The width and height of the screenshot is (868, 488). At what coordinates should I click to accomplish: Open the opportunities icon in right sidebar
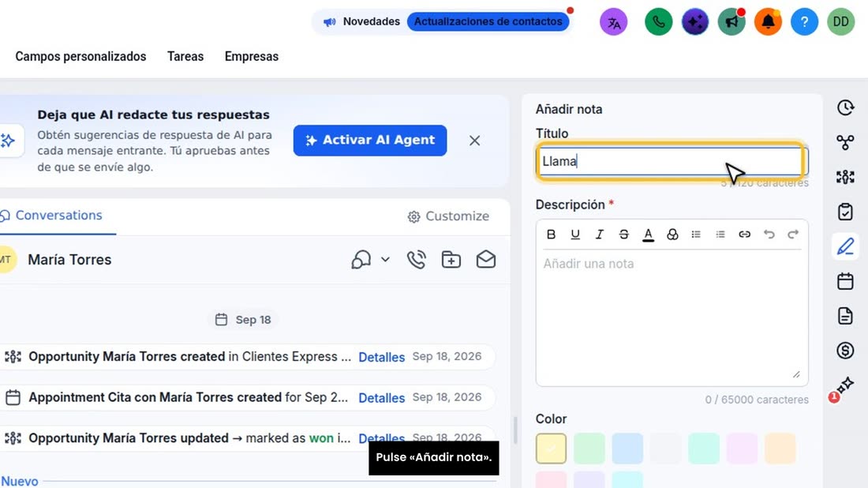(x=845, y=177)
